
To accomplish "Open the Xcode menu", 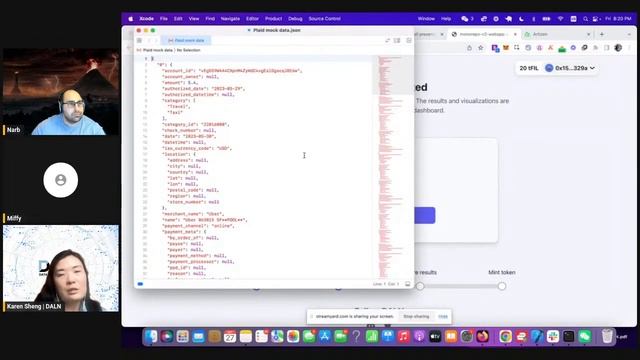I will (x=147, y=19).
